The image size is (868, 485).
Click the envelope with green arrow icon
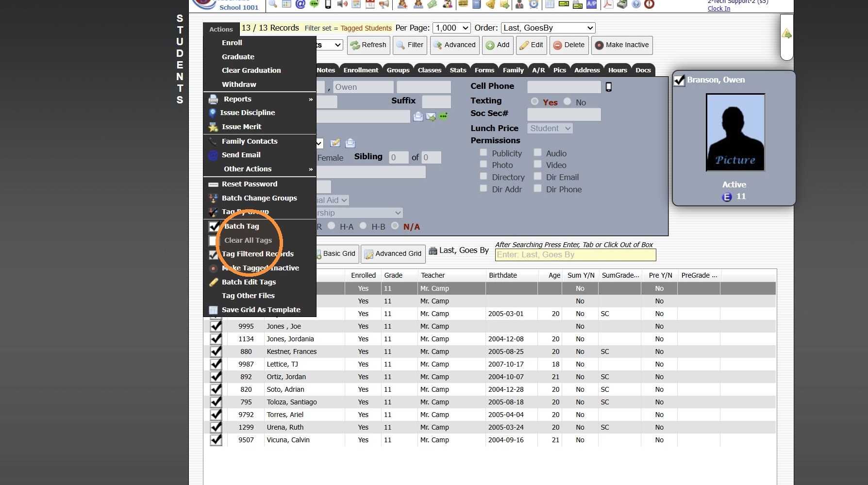click(x=431, y=117)
